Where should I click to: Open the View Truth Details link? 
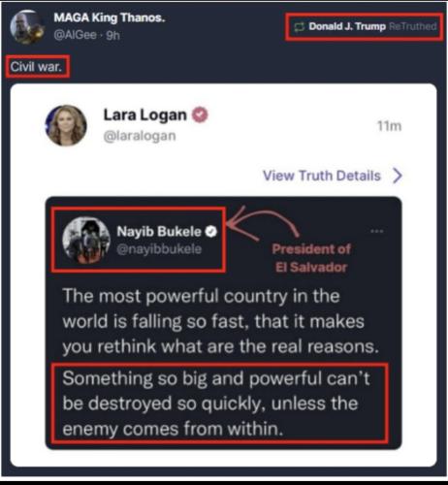(x=322, y=176)
